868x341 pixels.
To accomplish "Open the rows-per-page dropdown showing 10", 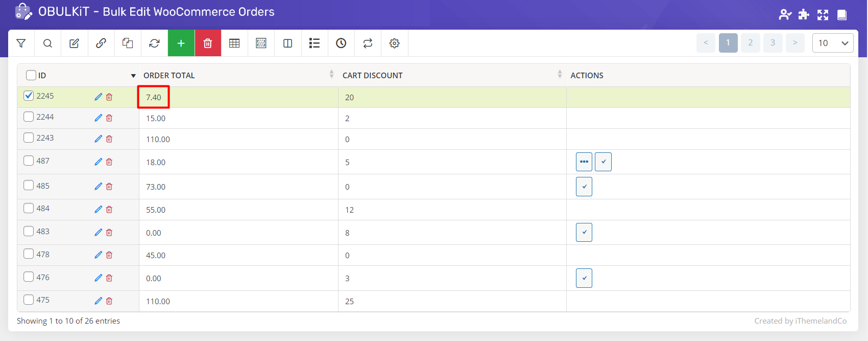I will point(832,43).
